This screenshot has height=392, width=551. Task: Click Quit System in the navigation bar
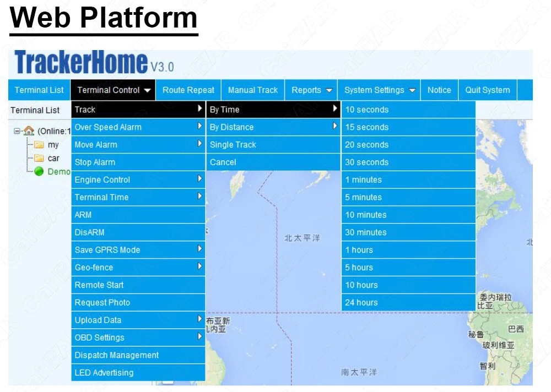coord(488,90)
